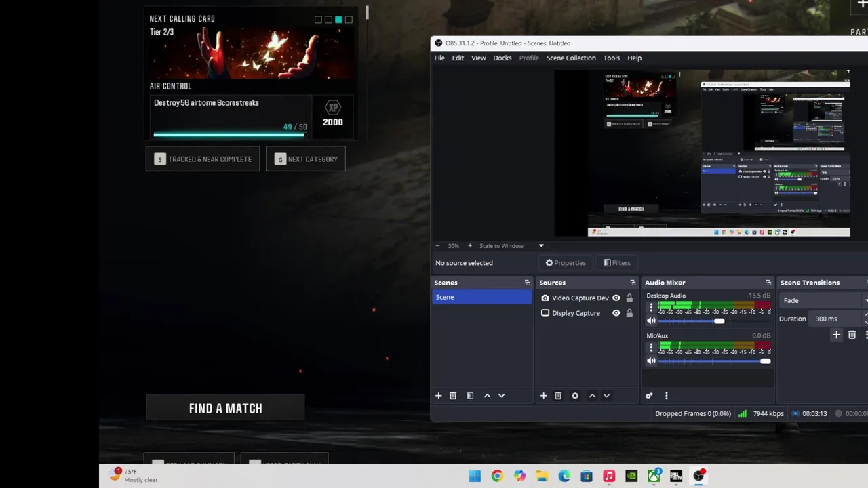Toggle visibility of Video Capture Device source
The width and height of the screenshot is (868, 488).
point(616,298)
